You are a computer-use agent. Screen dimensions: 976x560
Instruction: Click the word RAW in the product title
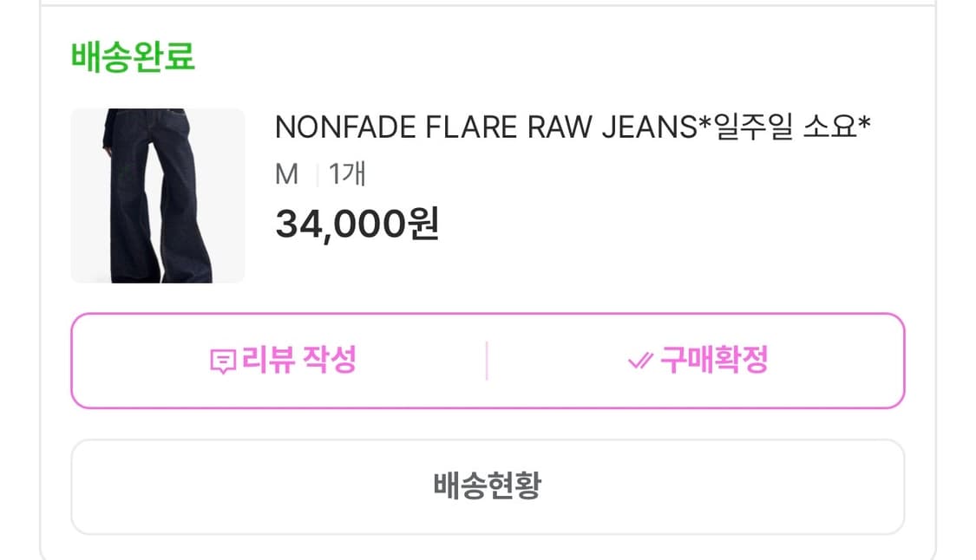pos(546,127)
